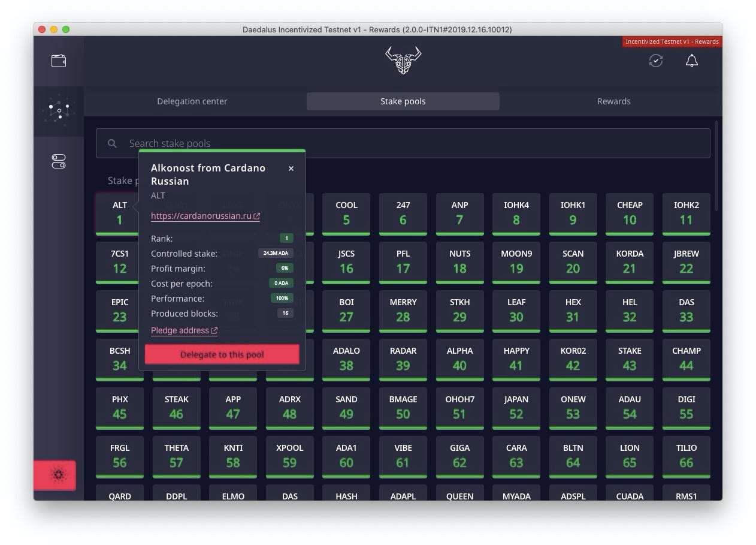
Task: Select the NUTS stake pool tile
Action: 459,263
